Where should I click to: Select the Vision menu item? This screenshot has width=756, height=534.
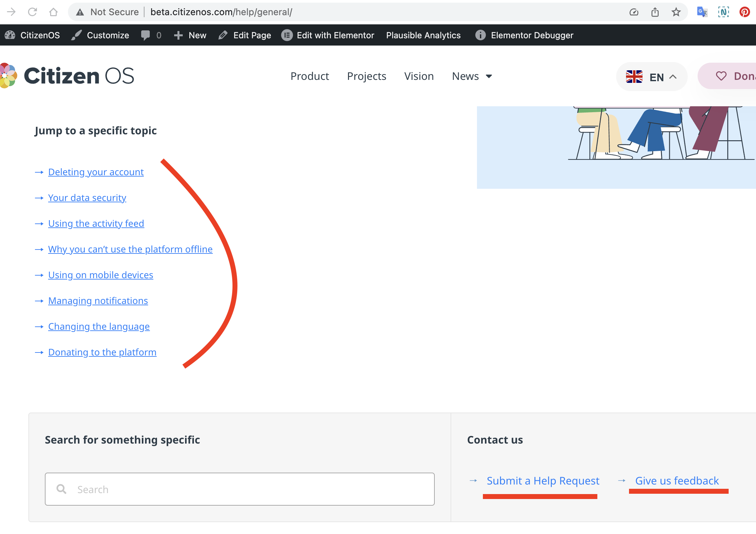(419, 76)
